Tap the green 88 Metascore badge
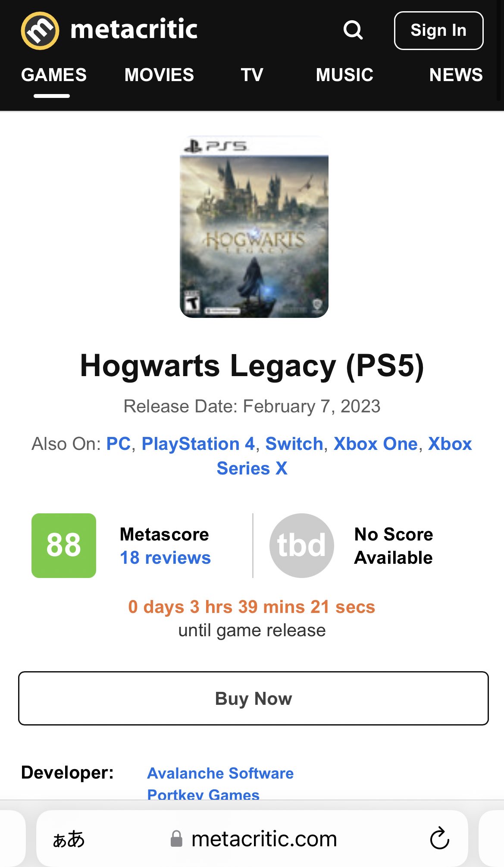This screenshot has width=504, height=867. 64,545
